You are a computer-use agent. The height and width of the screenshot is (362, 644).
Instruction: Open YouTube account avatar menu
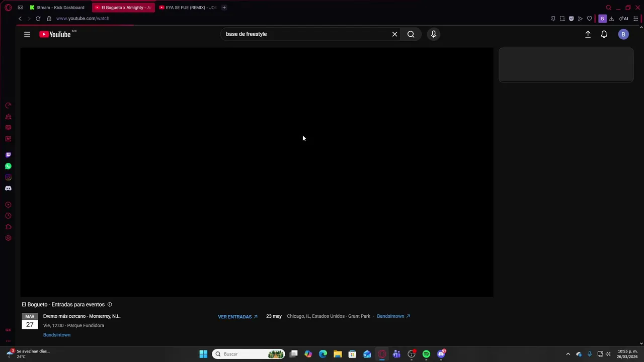(x=623, y=34)
